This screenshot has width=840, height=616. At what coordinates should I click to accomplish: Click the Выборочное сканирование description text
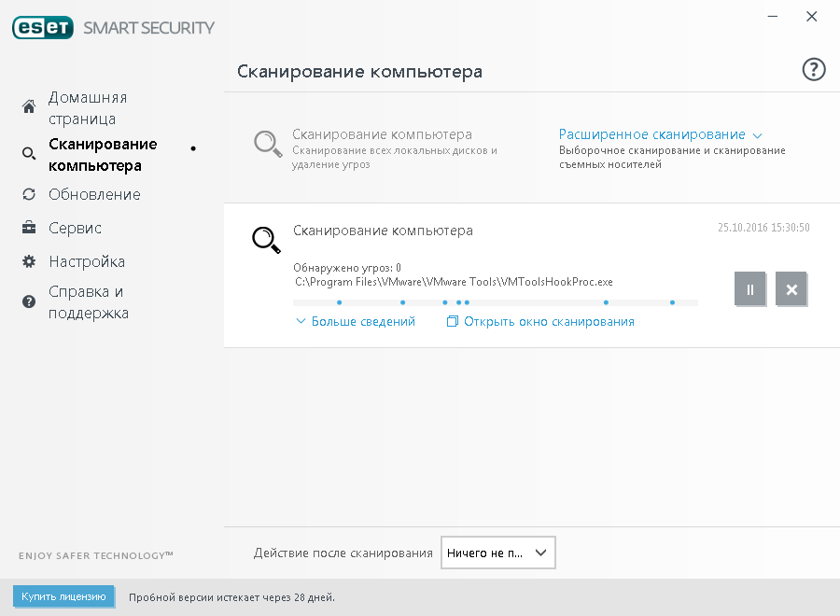tap(672, 158)
